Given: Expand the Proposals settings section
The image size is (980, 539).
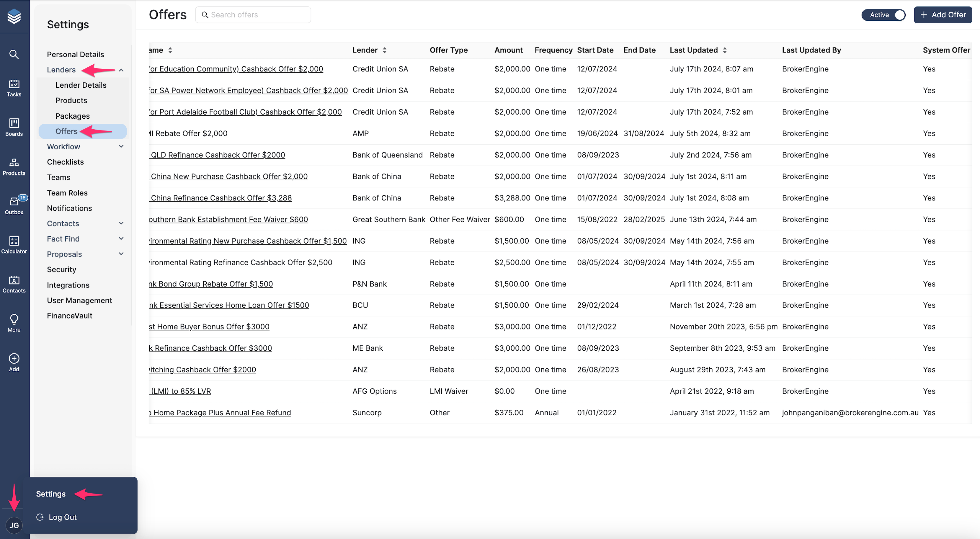Looking at the screenshot, I should [x=121, y=254].
